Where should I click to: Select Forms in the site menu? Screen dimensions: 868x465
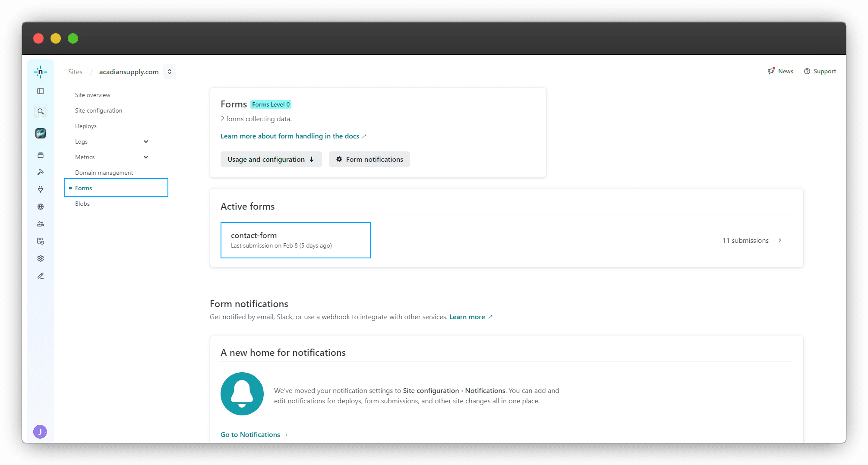(x=116, y=188)
